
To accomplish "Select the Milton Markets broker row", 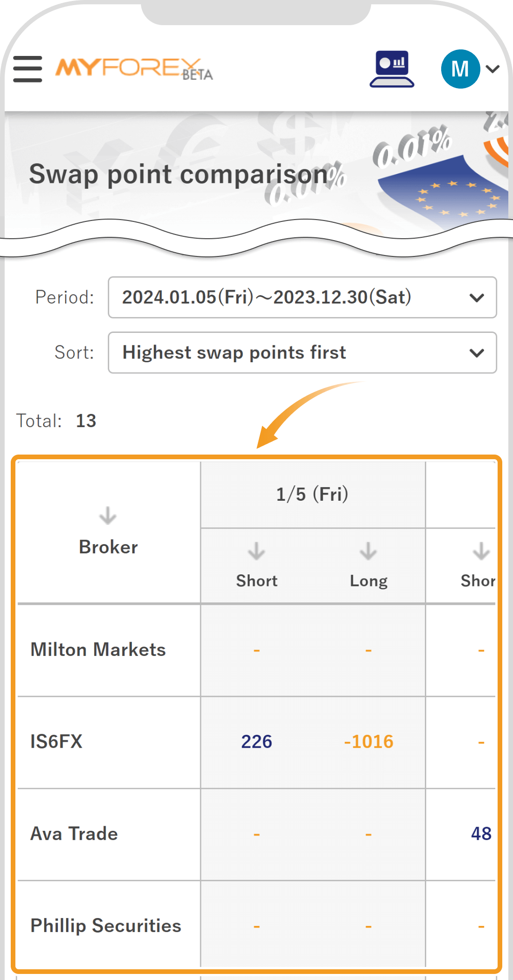I will 256,650.
